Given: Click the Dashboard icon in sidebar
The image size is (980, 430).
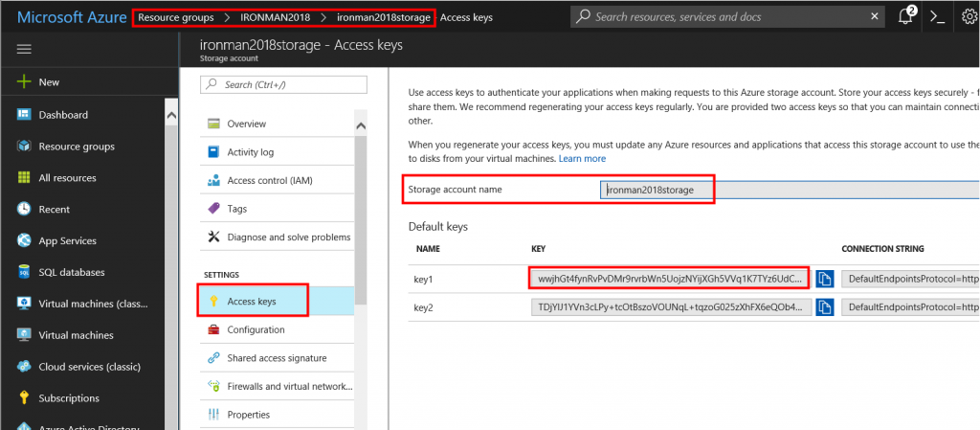Looking at the screenshot, I should pos(24,114).
